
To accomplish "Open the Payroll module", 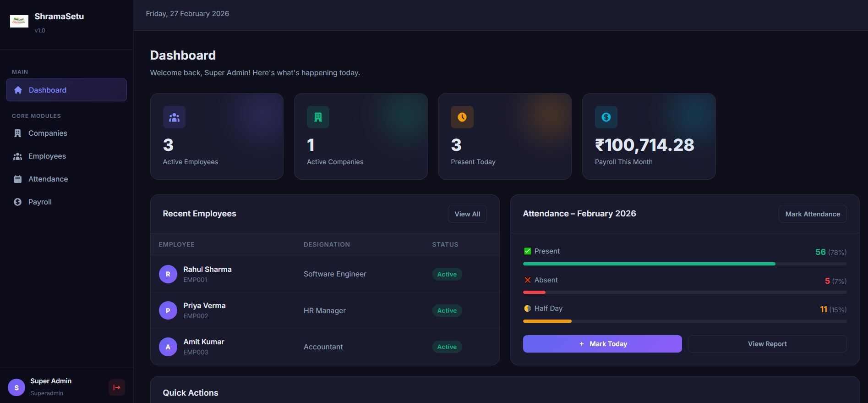I will (x=40, y=202).
